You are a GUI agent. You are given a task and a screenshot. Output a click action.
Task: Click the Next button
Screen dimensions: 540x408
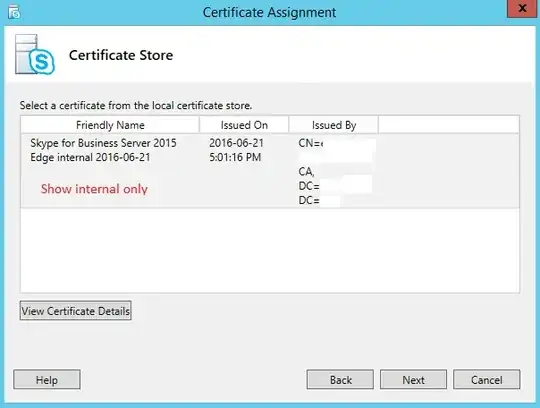coord(413,379)
